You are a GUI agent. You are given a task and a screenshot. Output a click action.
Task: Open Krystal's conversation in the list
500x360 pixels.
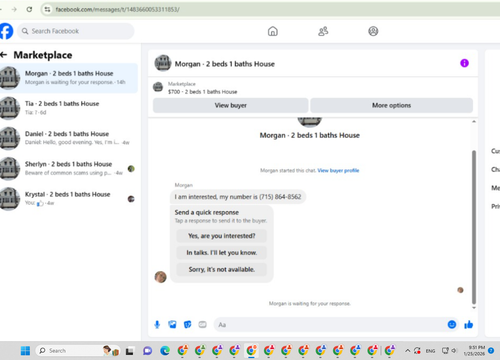click(x=69, y=199)
